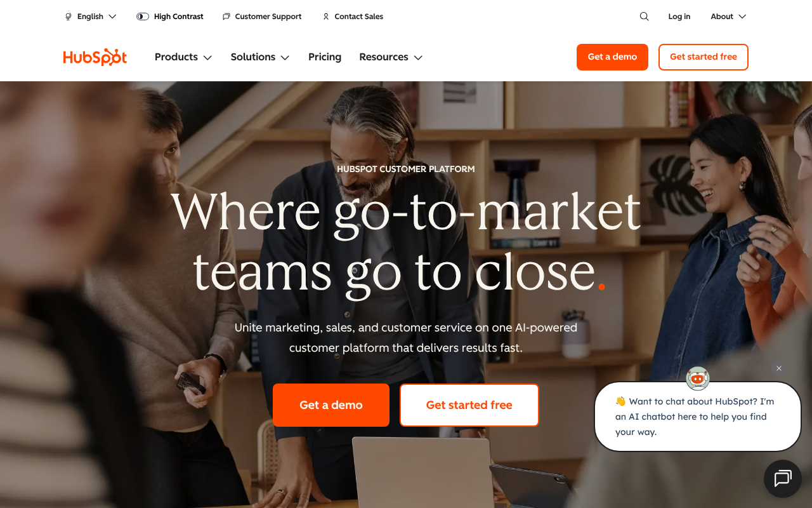Dismiss the chatbot greeting popup
Image resolution: width=812 pixels, height=508 pixels.
[779, 368]
